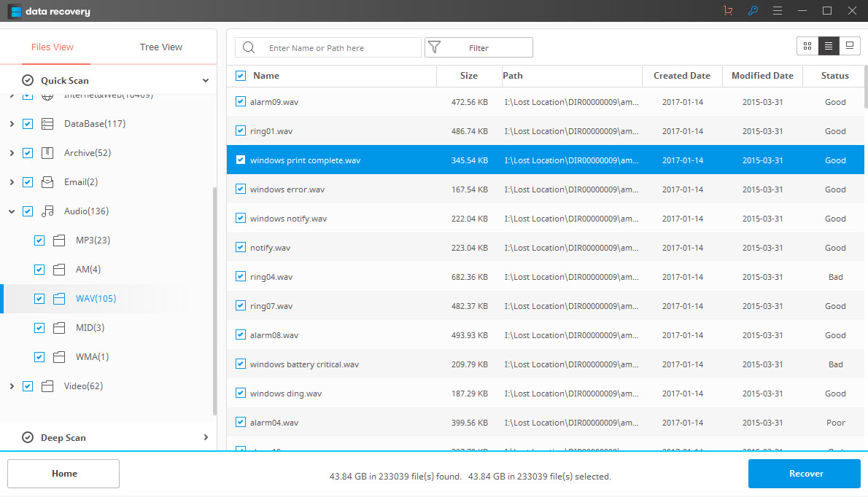Click the Email envelope icon
The width and height of the screenshot is (868, 497).
(x=47, y=182)
